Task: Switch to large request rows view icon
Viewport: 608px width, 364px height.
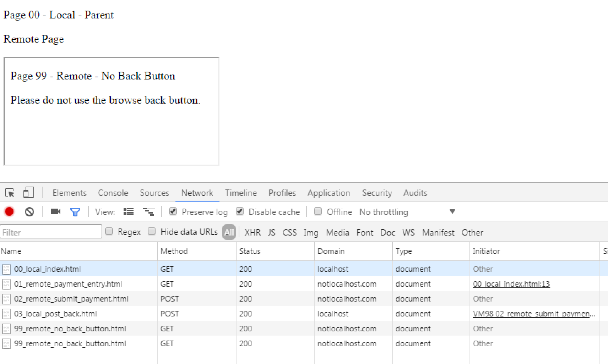Action: point(129,212)
